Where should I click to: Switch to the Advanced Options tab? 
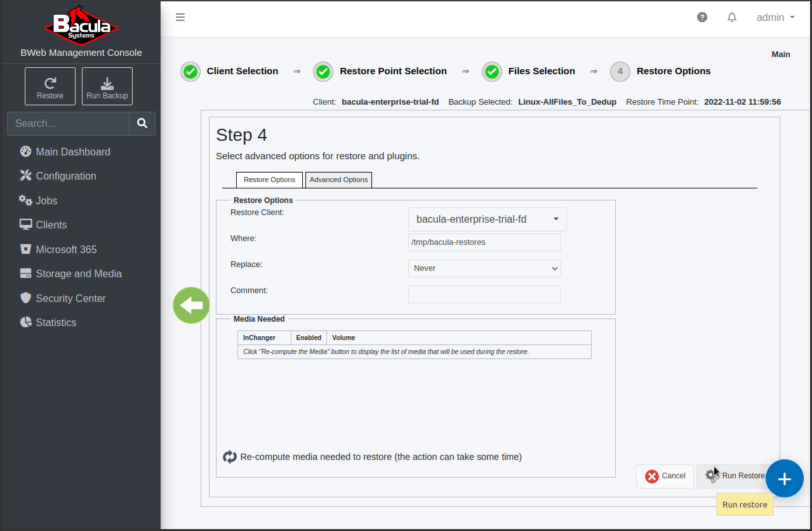coord(338,180)
